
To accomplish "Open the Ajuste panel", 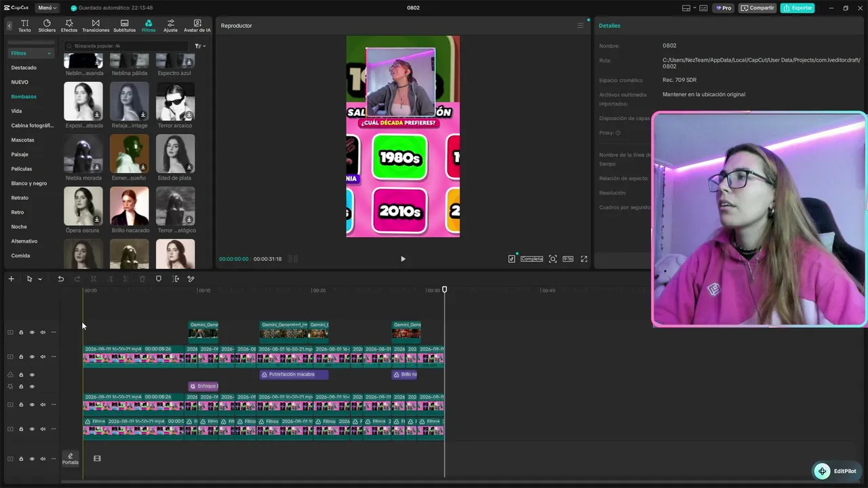I will pyautogui.click(x=170, y=26).
